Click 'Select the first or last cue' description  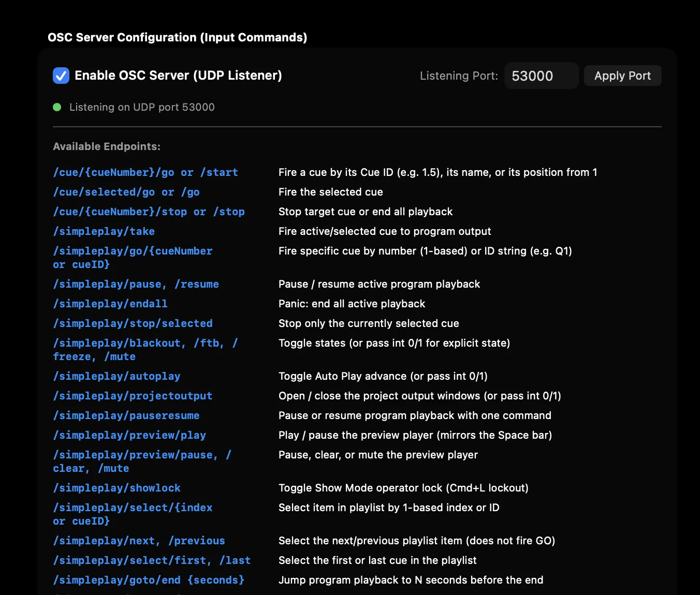(x=377, y=560)
